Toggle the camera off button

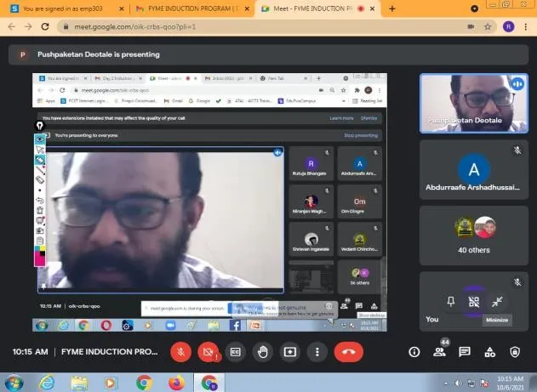208,352
